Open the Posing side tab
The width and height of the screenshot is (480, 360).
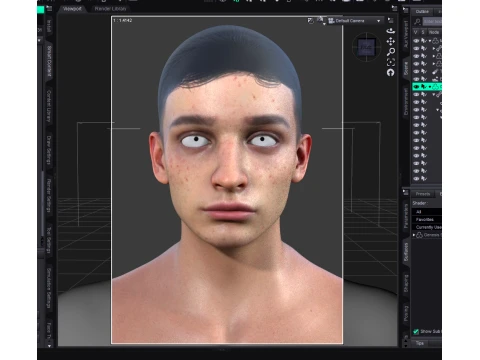point(406,313)
